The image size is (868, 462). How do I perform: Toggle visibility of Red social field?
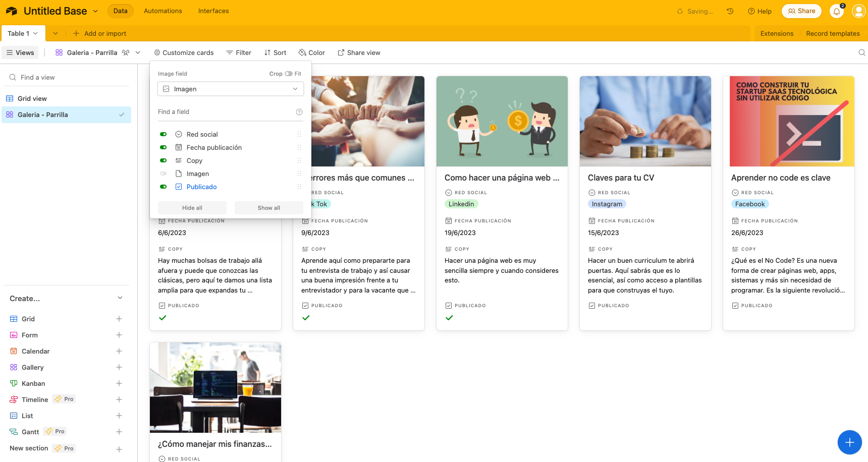[164, 134]
